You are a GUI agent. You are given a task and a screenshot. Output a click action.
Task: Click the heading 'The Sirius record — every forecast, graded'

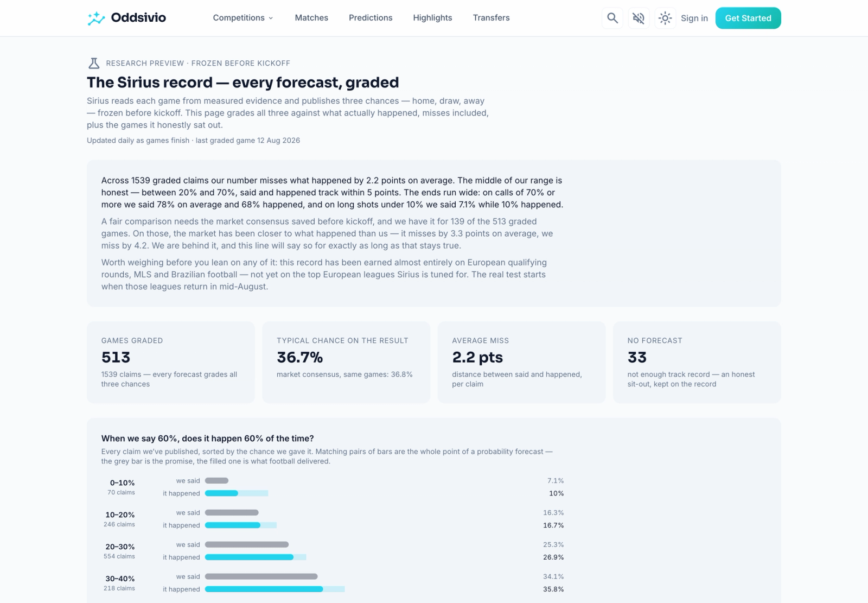pos(243,82)
